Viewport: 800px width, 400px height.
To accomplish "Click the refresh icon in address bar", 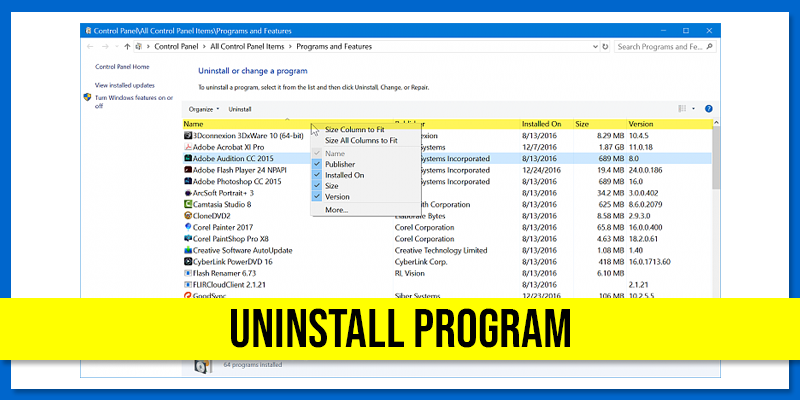I will [605, 46].
